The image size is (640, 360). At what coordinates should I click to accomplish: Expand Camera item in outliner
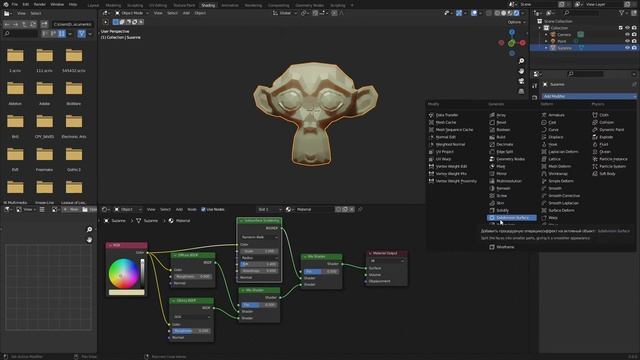[x=546, y=35]
